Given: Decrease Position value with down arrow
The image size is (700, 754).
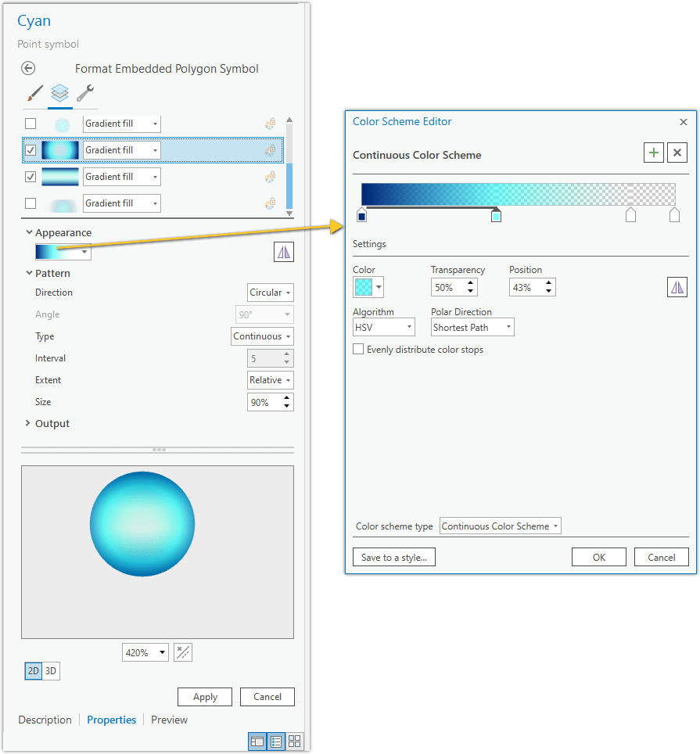Looking at the screenshot, I should pos(548,291).
